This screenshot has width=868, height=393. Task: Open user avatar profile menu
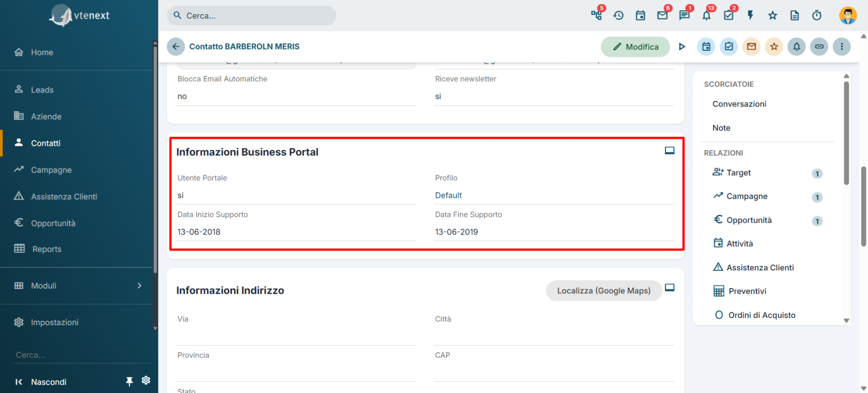click(x=848, y=16)
